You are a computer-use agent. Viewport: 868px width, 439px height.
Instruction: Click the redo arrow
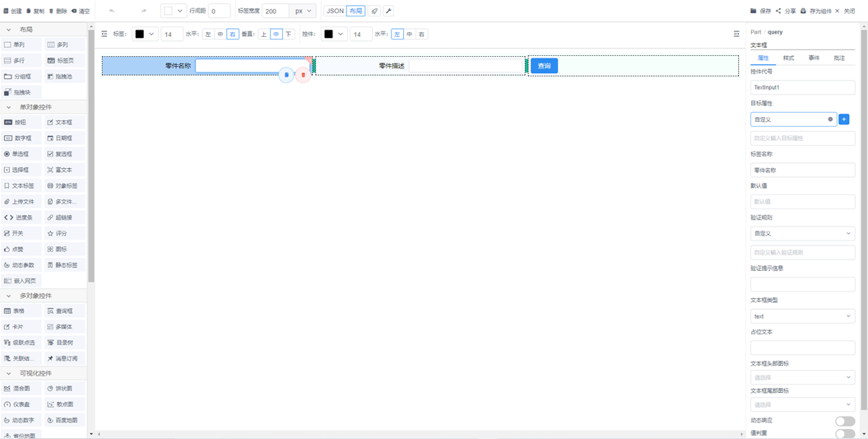click(144, 11)
